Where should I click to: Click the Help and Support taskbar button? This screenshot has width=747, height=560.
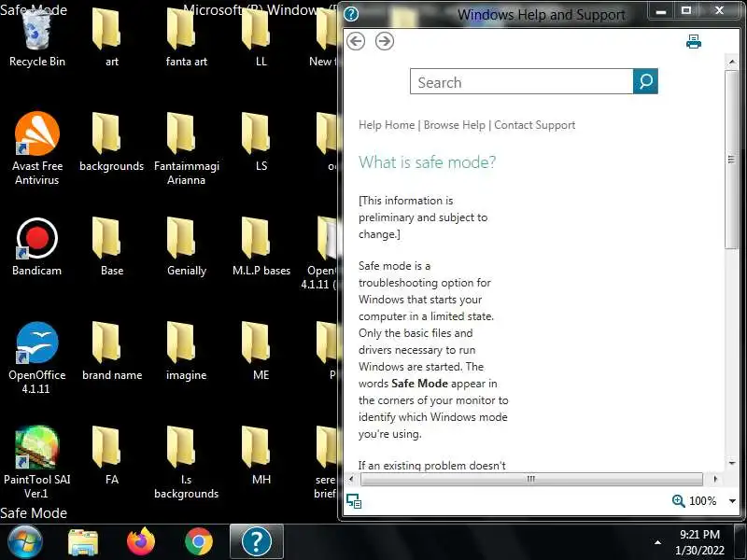pyautogui.click(x=256, y=542)
